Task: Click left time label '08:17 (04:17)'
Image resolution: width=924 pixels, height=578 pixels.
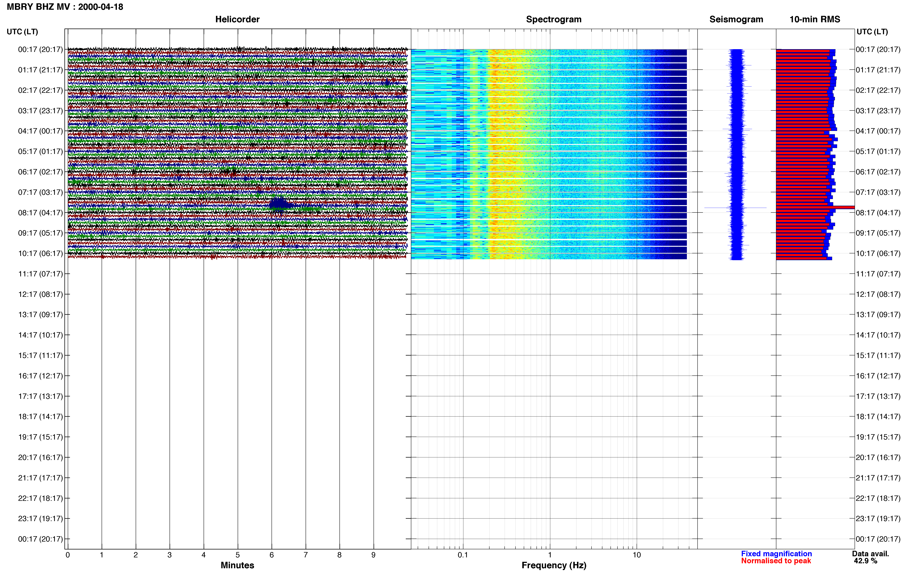Action: coord(40,212)
